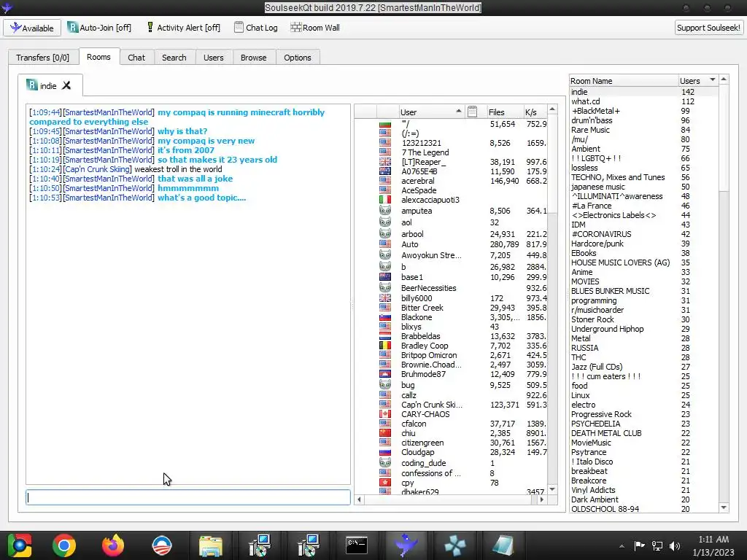Open file explorer folder in taskbar
Screen dimensions: 747x560
[x=211, y=545]
